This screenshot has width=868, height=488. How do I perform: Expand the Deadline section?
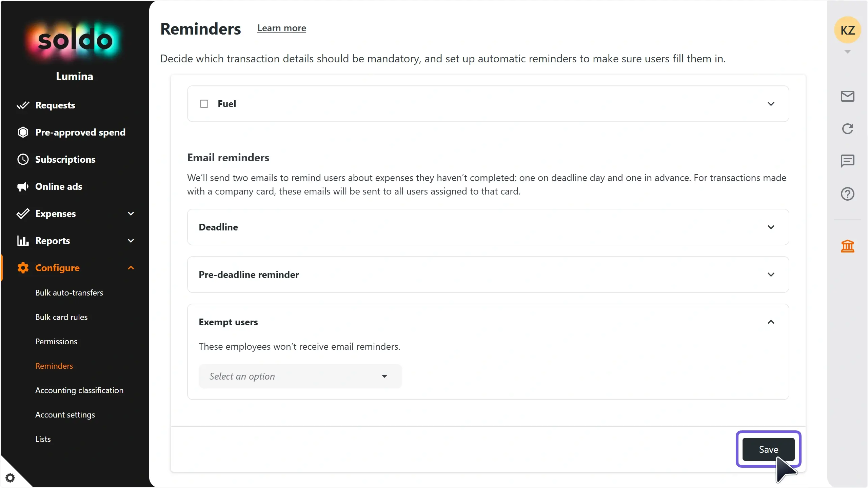tap(488, 227)
